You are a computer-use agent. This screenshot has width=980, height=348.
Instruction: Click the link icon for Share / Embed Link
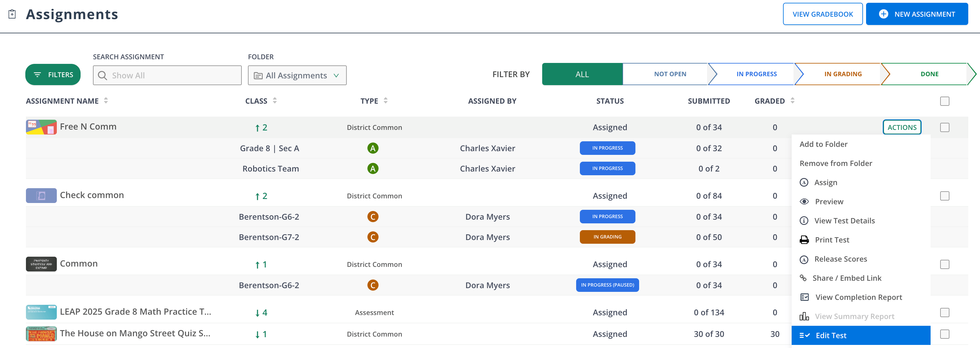[803, 278]
